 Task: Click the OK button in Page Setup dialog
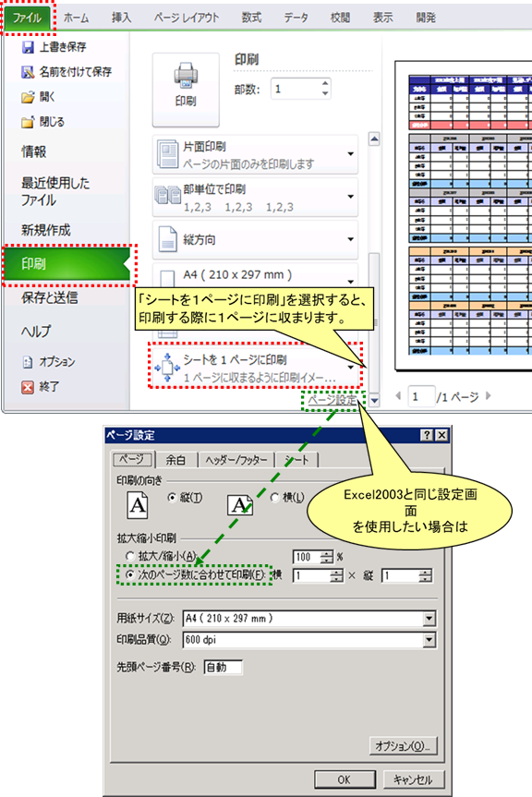click(345, 779)
